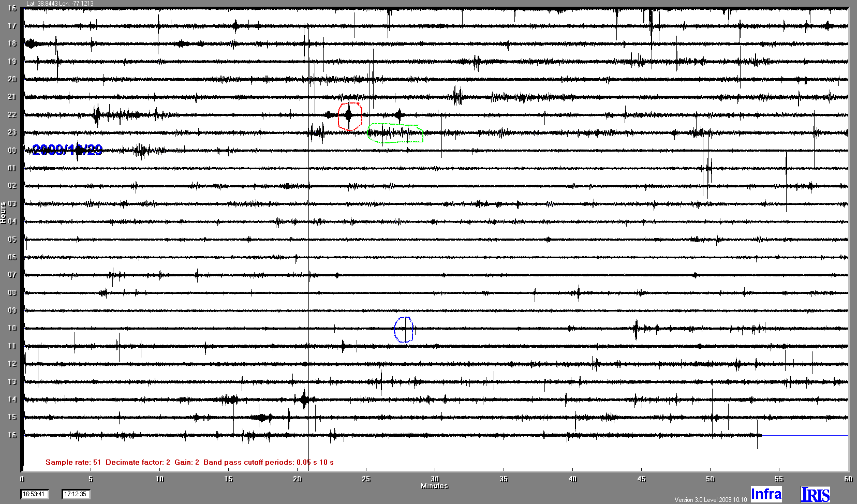This screenshot has height=504, width=857.
Task: Click hour label 11
Action: point(12,346)
